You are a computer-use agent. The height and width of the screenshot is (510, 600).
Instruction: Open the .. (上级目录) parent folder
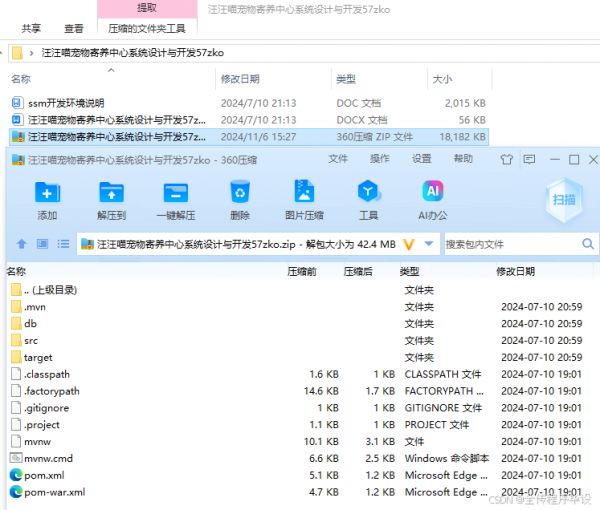point(51,290)
